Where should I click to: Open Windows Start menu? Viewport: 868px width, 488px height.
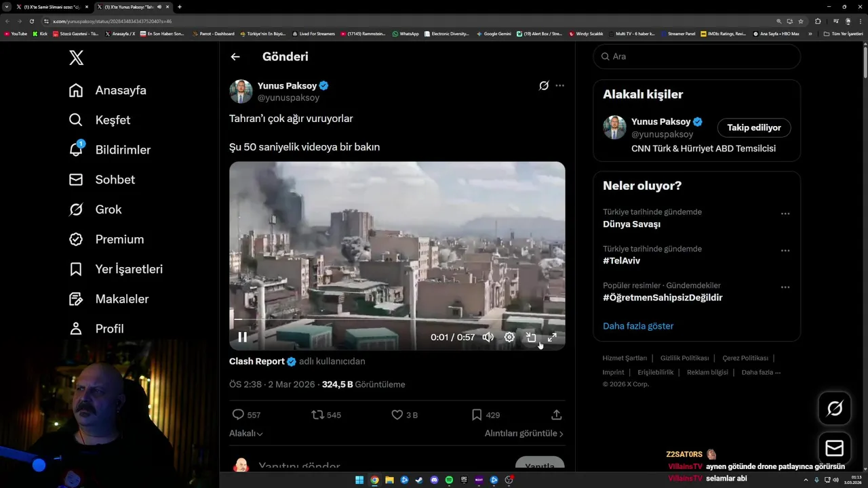pyautogui.click(x=359, y=480)
